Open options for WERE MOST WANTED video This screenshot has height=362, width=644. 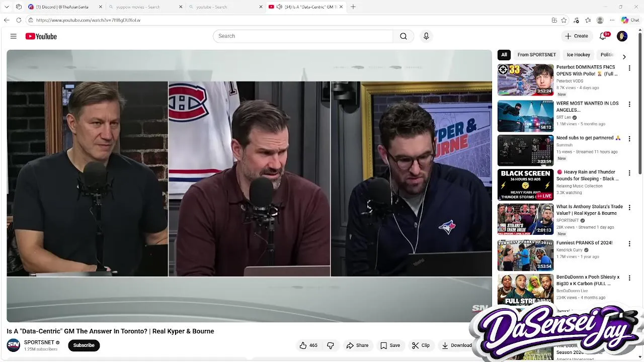click(x=629, y=104)
